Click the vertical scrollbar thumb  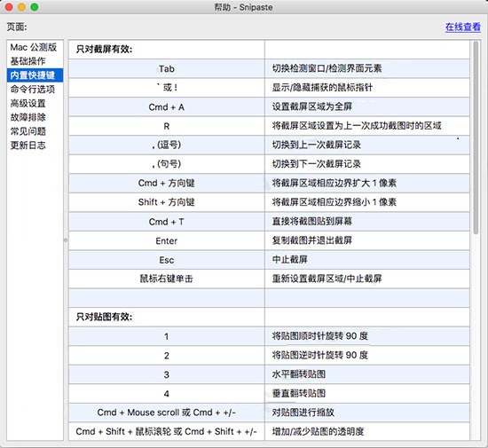tap(476, 138)
